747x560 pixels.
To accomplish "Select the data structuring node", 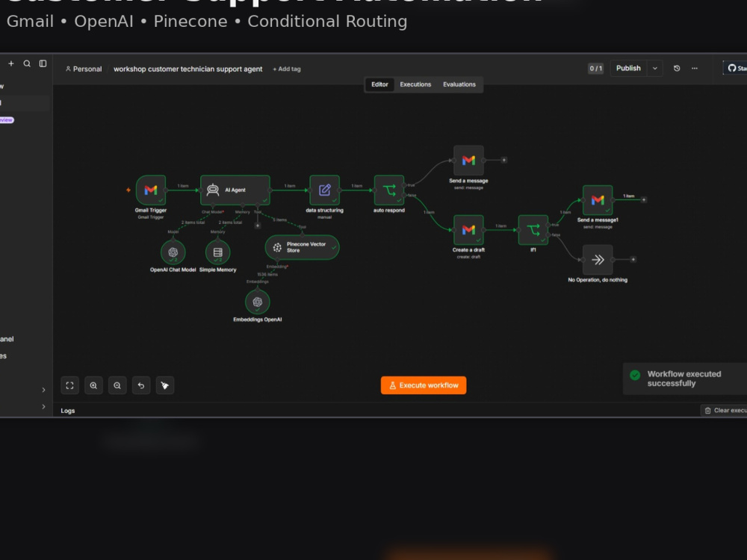I will pos(324,190).
